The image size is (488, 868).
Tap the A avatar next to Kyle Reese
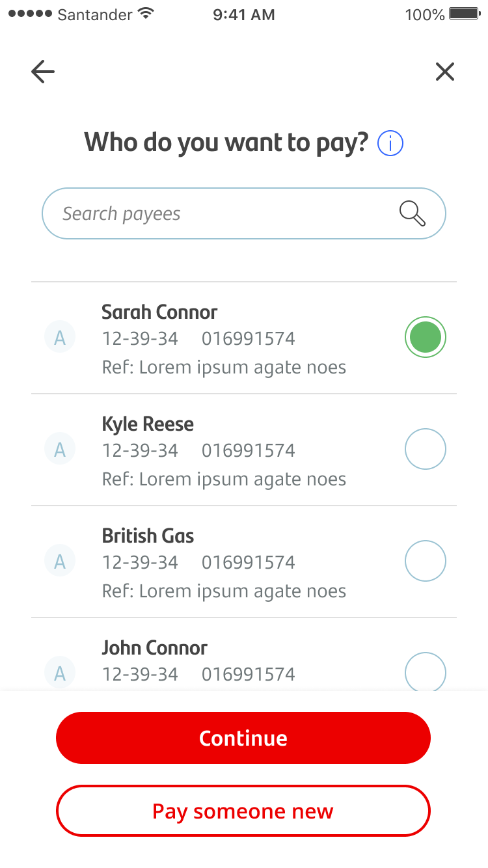[x=60, y=450]
